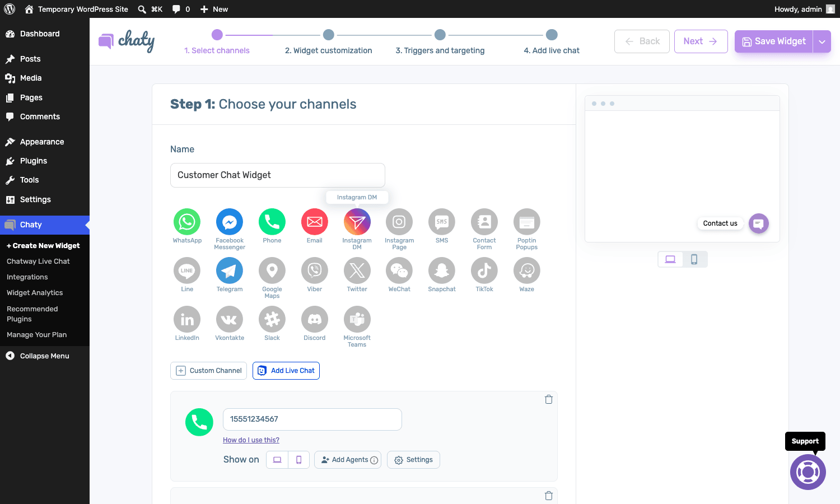Open the Save Widget dropdown arrow
Image resolution: width=840 pixels, height=504 pixels.
click(822, 41)
